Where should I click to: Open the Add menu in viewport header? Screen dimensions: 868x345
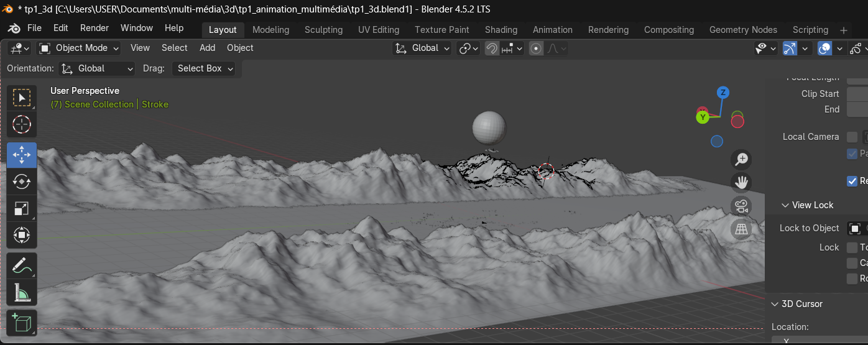pyautogui.click(x=207, y=48)
